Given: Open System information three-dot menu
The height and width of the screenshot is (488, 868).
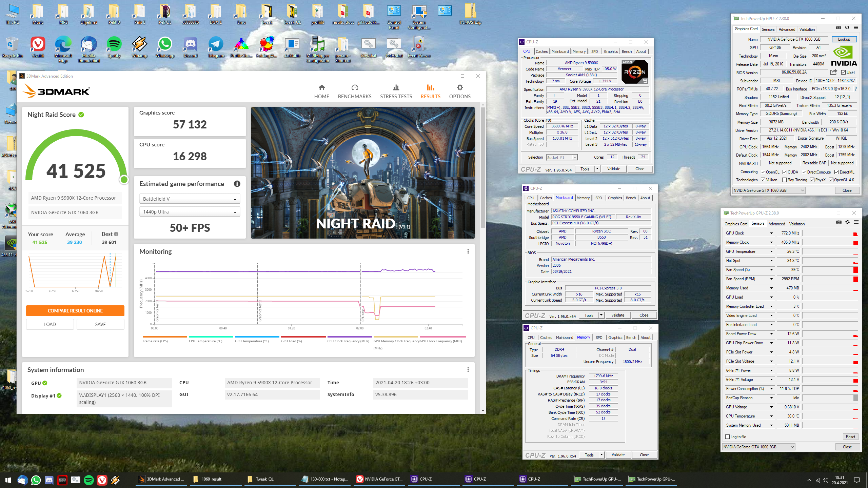Looking at the screenshot, I should pos(468,369).
